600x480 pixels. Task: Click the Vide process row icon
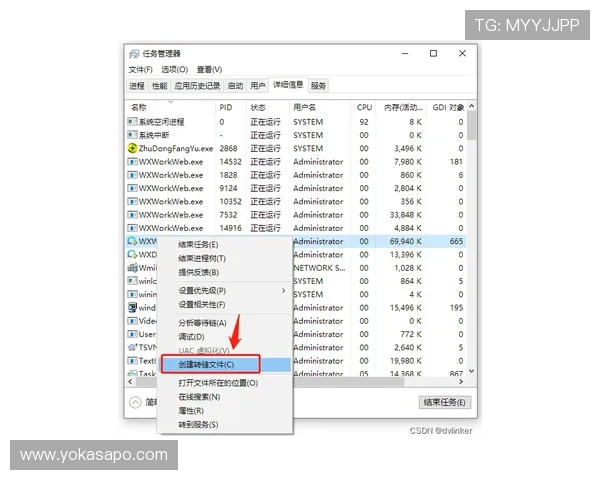coord(132,321)
